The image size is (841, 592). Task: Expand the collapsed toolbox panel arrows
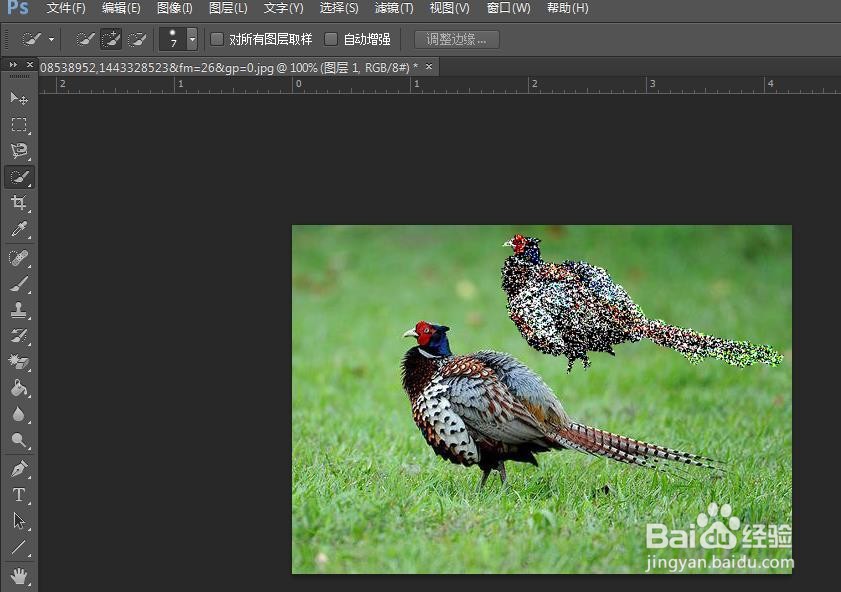tap(13, 65)
